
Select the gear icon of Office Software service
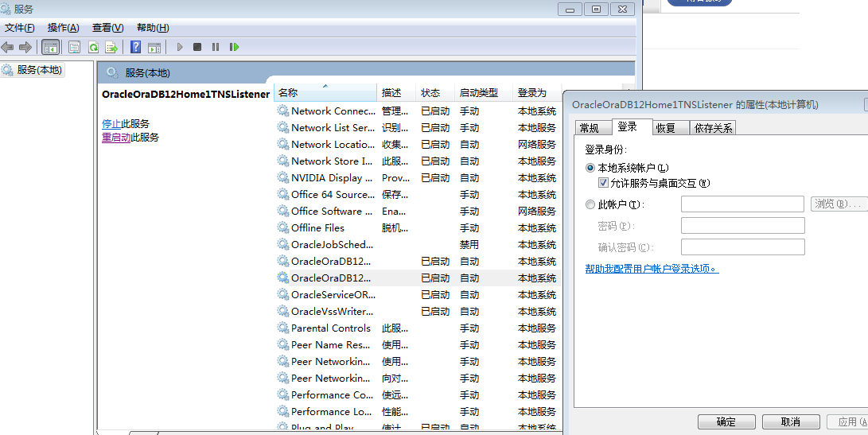click(x=283, y=211)
